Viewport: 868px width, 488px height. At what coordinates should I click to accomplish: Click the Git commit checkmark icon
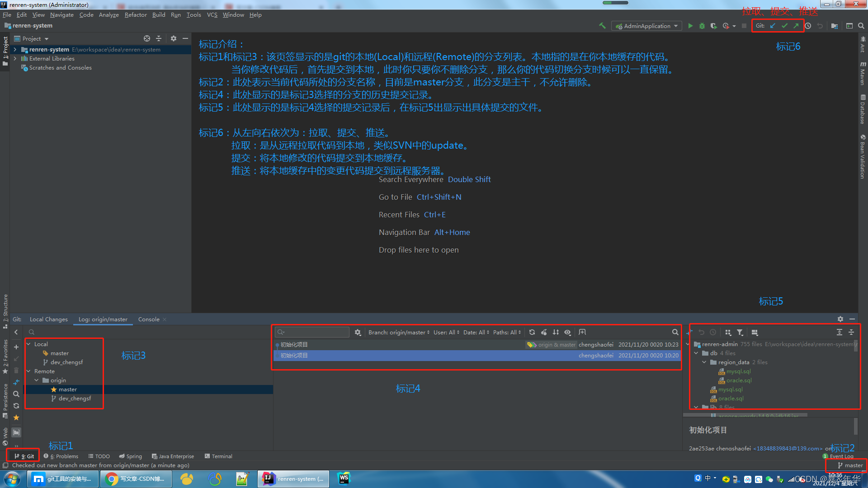(784, 26)
